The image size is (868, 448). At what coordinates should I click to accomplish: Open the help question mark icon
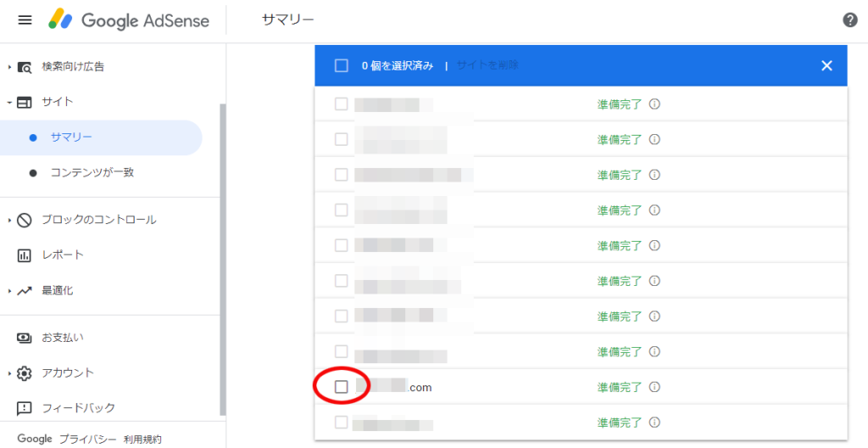850,20
